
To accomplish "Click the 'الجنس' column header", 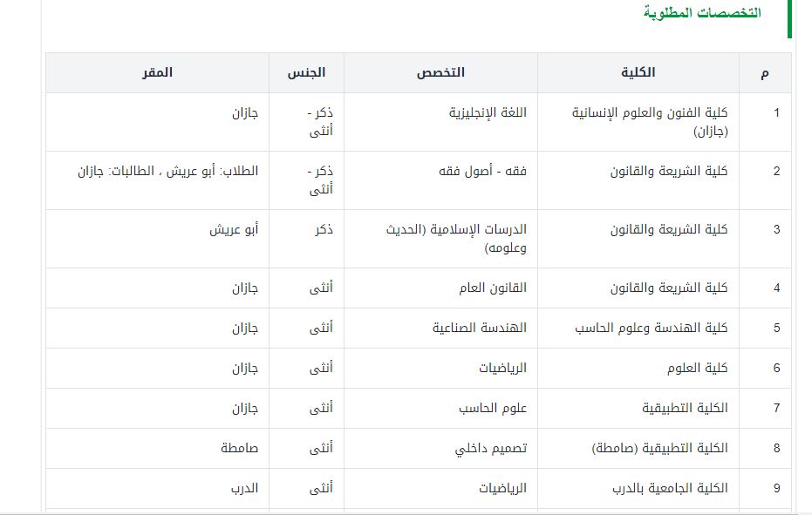I will click(306, 73).
